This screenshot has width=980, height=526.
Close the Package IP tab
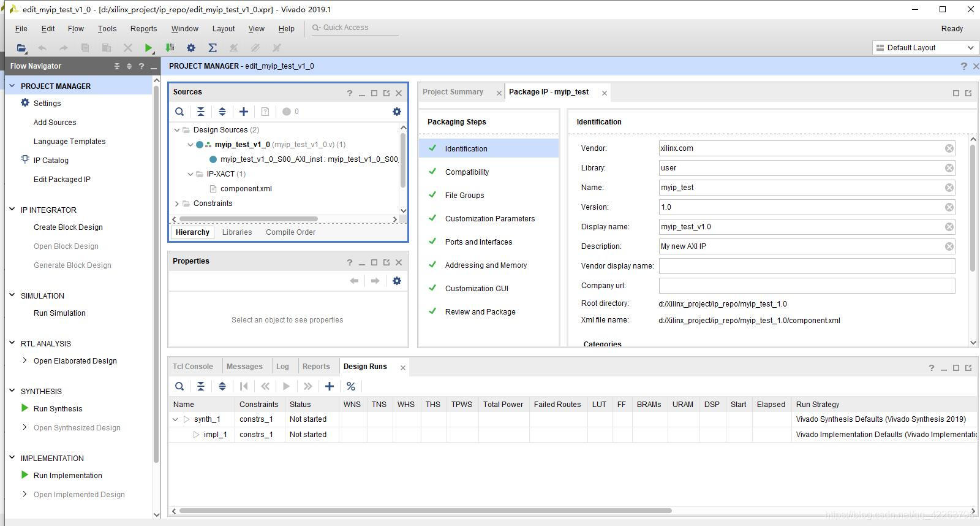tap(605, 93)
